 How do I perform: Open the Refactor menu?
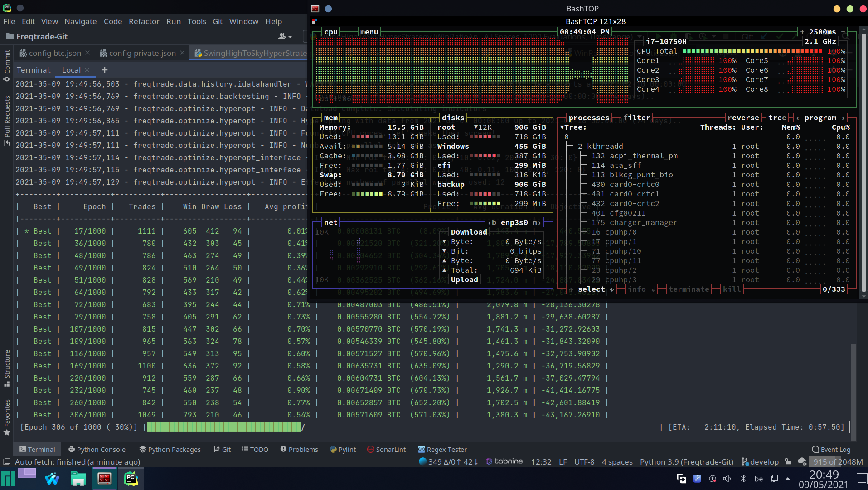(x=144, y=21)
